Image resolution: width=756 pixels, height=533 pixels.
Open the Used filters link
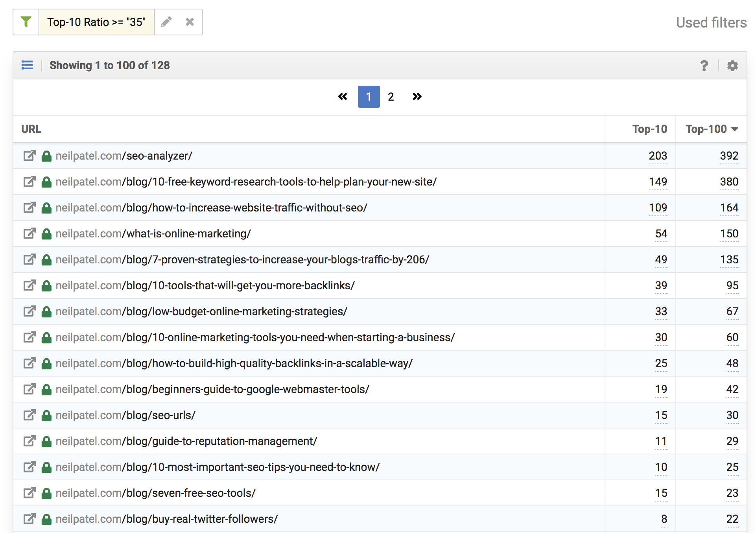(x=711, y=22)
